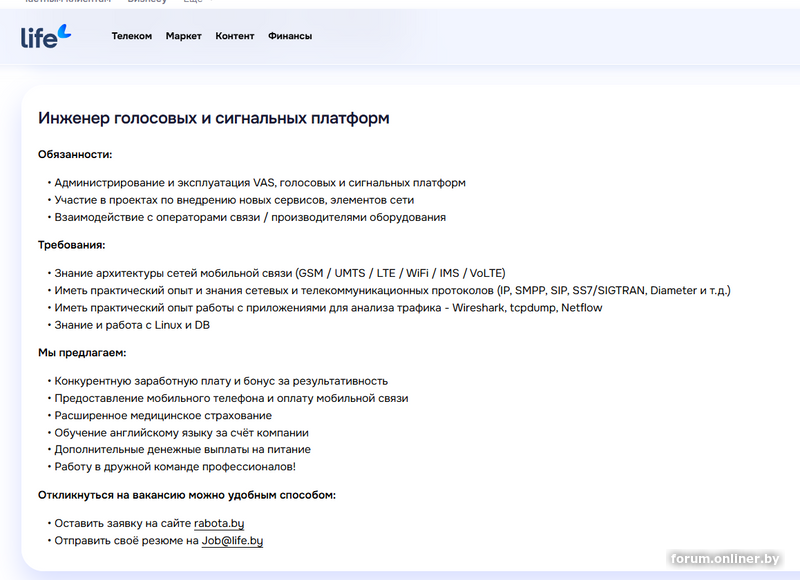Click the Job@life.by email link

pos(232,541)
